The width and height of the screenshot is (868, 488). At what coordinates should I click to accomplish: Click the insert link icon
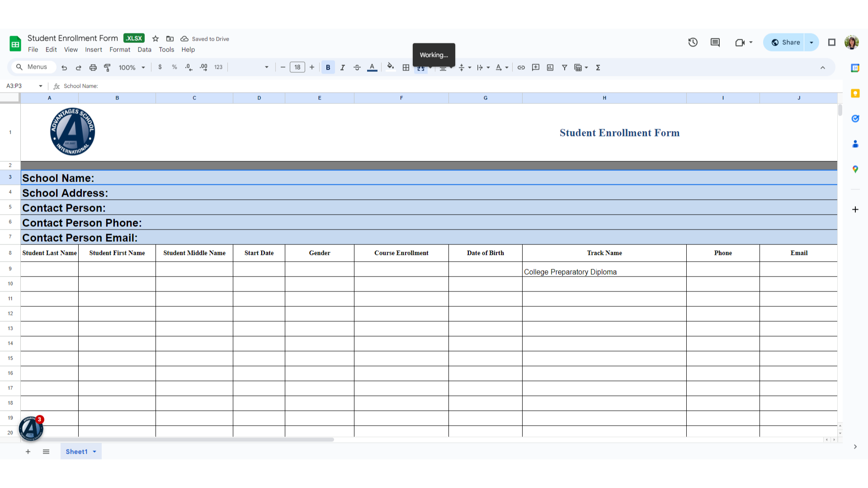click(521, 67)
